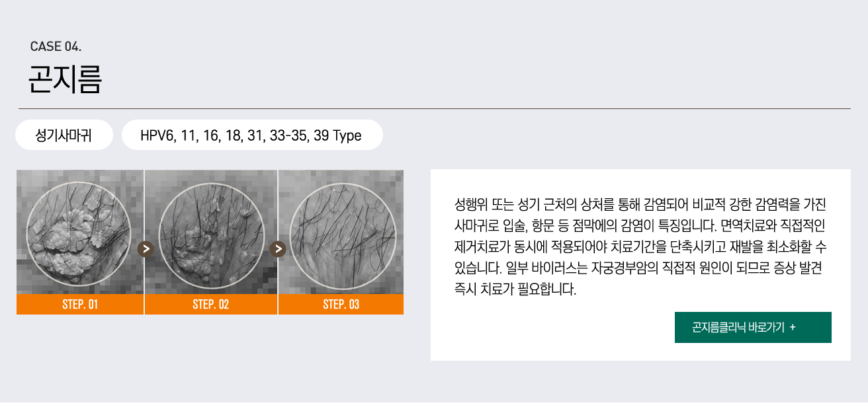Viewport: 868px width, 413px height.
Task: Click the HPV6, 11, 16 type badge
Action: (252, 135)
